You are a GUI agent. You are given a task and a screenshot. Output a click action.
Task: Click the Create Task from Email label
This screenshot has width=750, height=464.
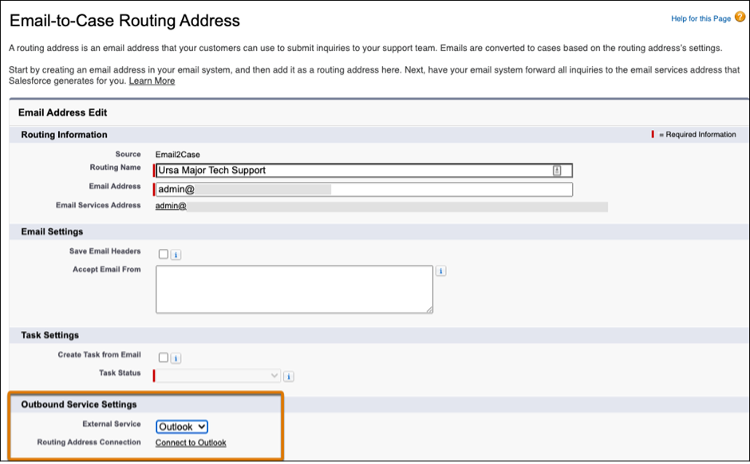pyautogui.click(x=99, y=354)
